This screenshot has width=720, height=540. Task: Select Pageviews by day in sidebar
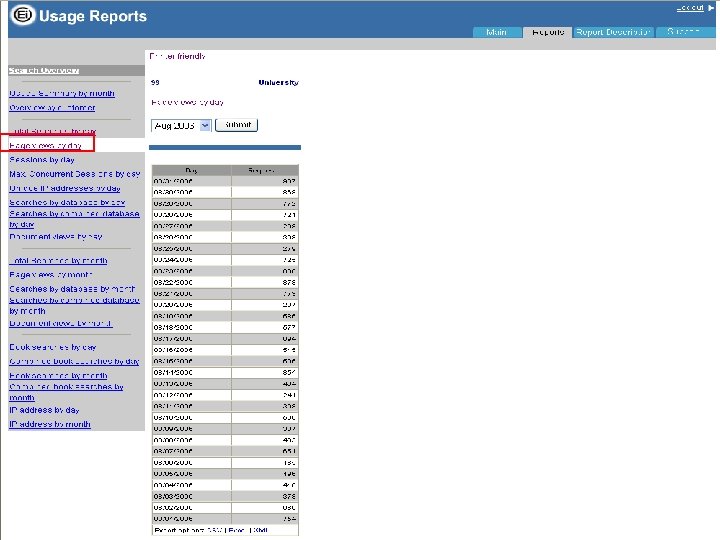[x=45, y=145]
